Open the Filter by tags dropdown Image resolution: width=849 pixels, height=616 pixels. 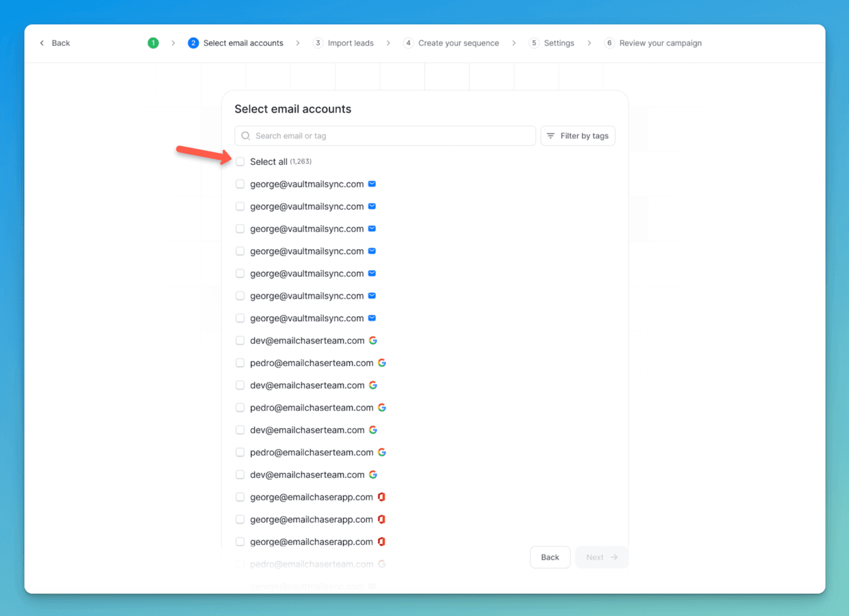(x=577, y=136)
